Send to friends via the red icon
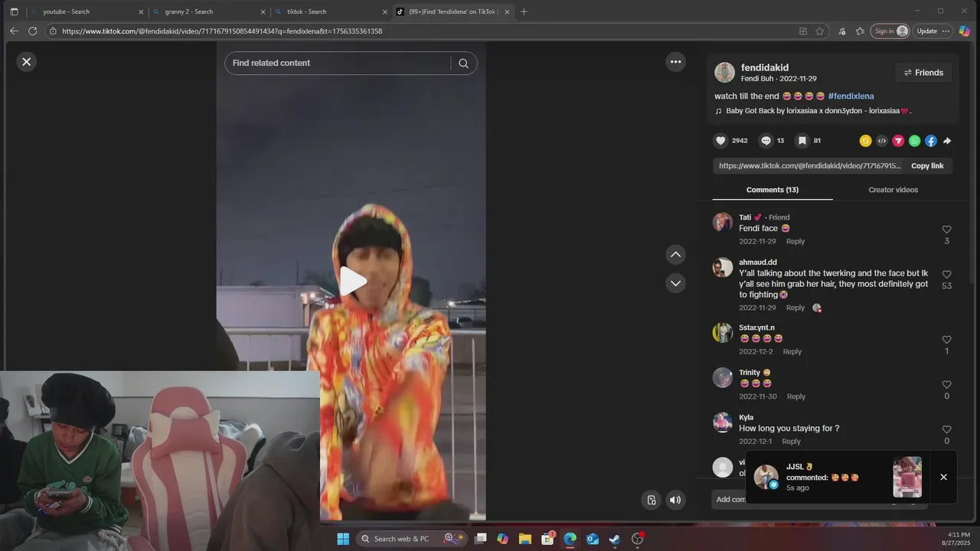 (x=898, y=141)
